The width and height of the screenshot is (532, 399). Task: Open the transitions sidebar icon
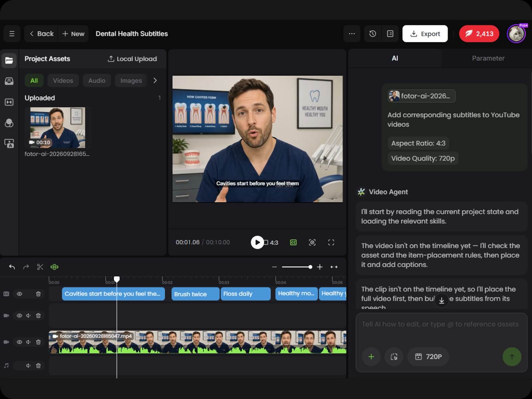9,102
